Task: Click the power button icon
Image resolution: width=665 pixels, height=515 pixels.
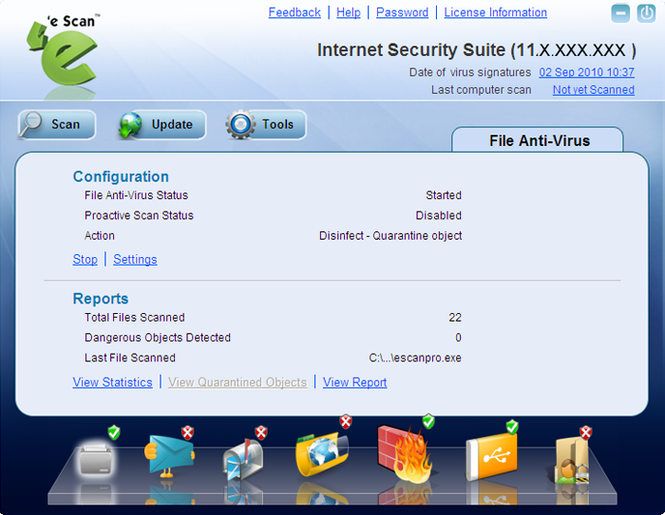Action: pos(646,13)
